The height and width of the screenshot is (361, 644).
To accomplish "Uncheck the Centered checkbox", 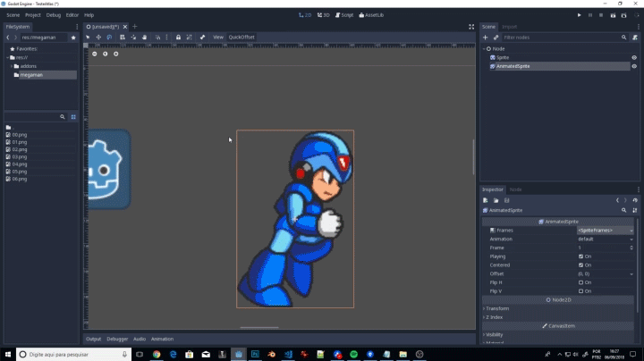I will (580, 265).
